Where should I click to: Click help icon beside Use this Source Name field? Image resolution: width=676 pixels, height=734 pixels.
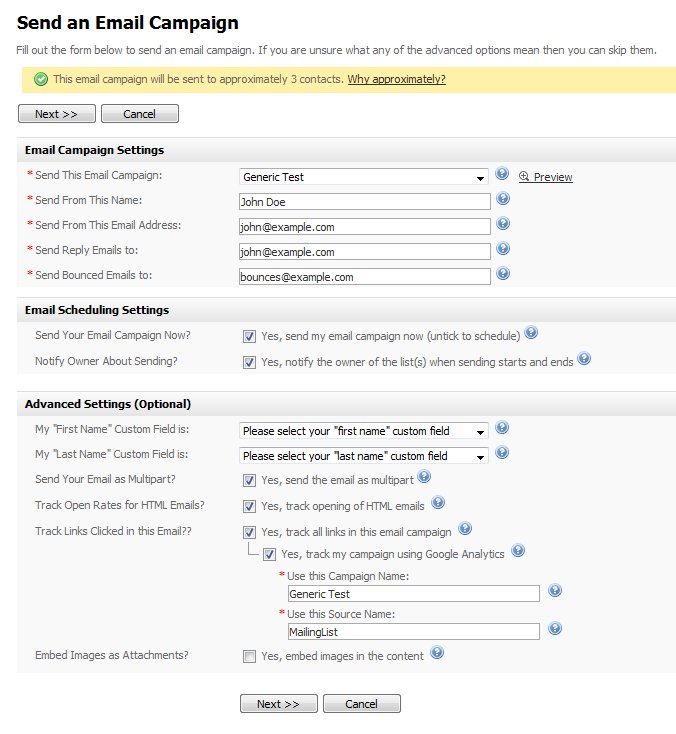click(555, 628)
